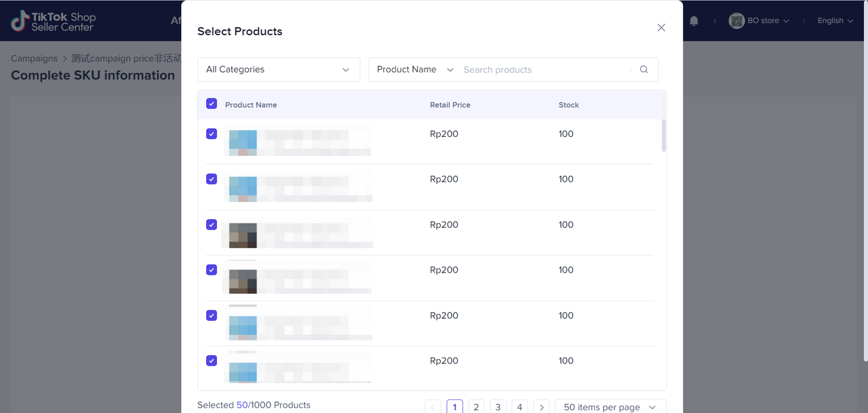This screenshot has width=868, height=413.
Task: Open the English language selector
Action: pos(835,21)
